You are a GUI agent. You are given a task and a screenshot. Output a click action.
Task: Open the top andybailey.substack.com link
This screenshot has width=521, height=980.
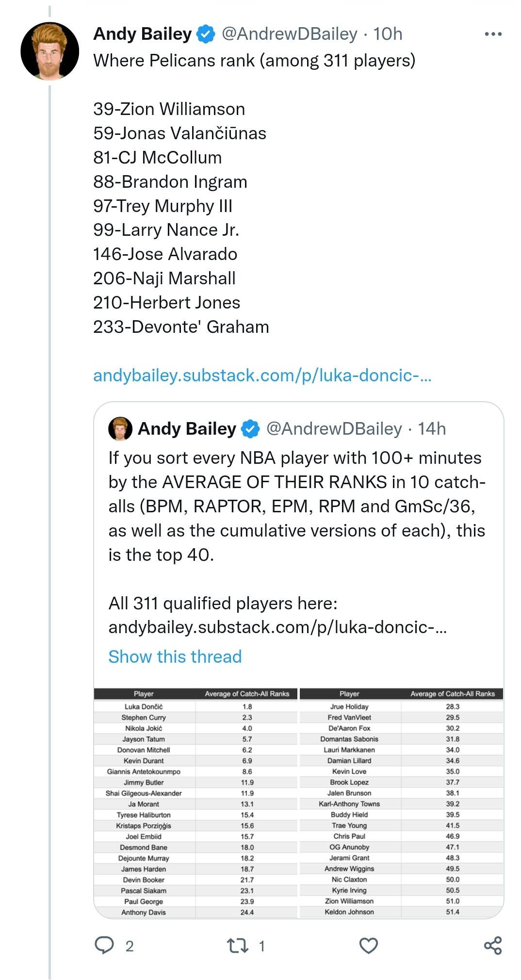tap(262, 376)
